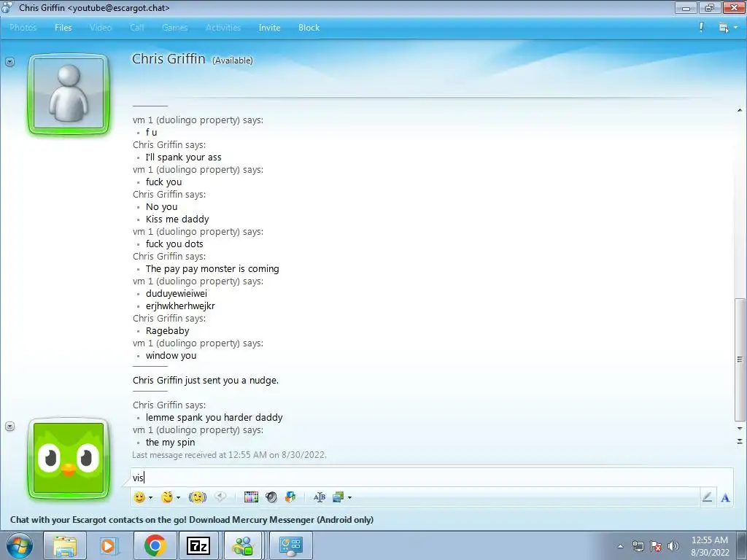Viewport: 747px width, 560px height.
Task: Switch to handwriting pen mode
Action: click(707, 497)
